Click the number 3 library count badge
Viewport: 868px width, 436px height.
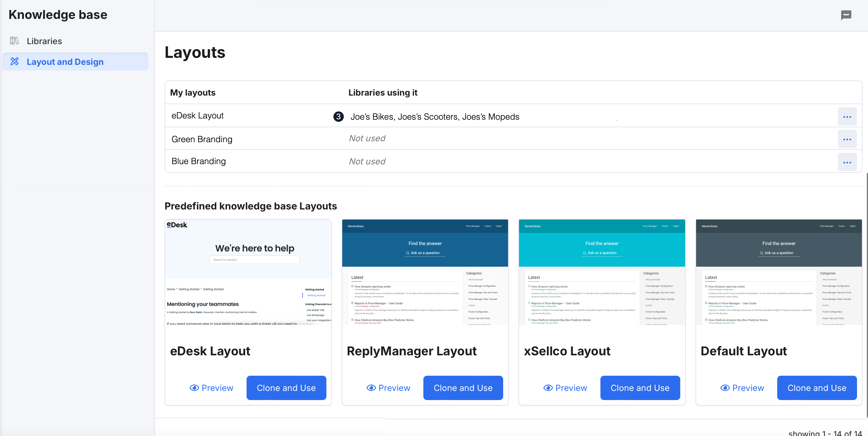pyautogui.click(x=338, y=117)
